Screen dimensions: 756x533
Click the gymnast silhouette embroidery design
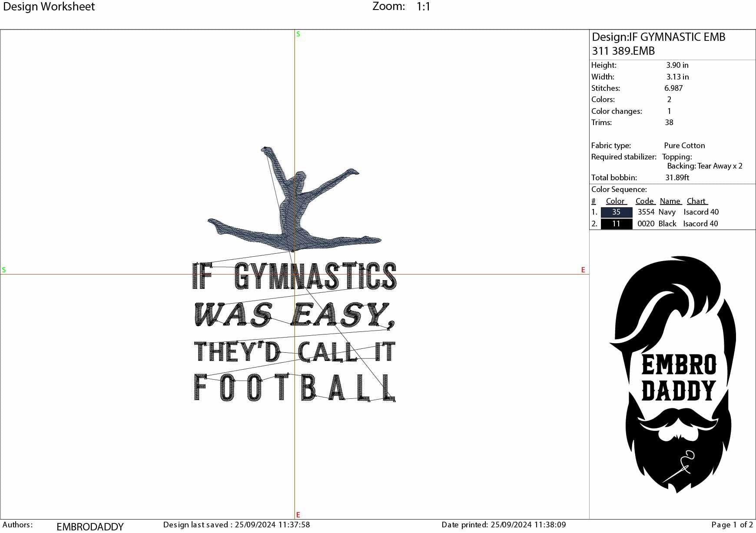[x=295, y=199]
